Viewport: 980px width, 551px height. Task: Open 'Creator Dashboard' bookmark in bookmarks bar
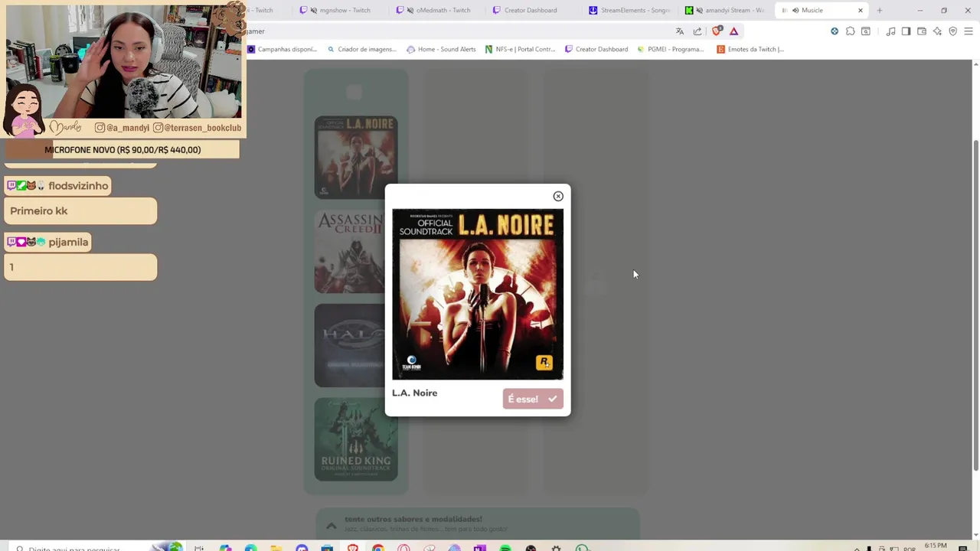coord(596,49)
